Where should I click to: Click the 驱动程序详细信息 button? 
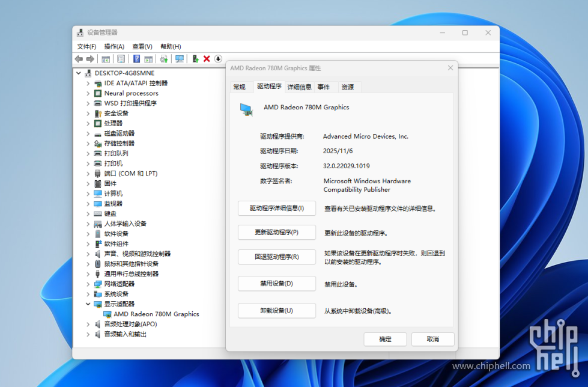pos(276,208)
